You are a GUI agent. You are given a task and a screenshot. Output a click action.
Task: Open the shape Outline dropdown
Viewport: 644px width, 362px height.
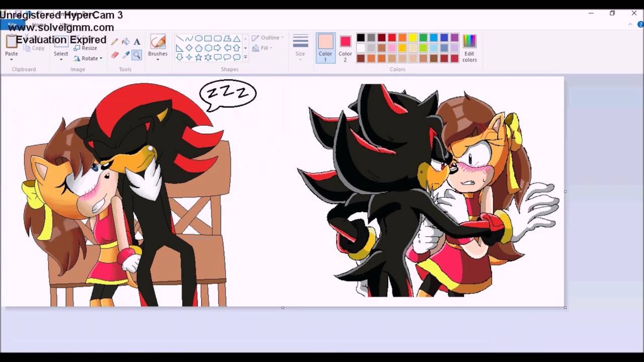[268, 38]
